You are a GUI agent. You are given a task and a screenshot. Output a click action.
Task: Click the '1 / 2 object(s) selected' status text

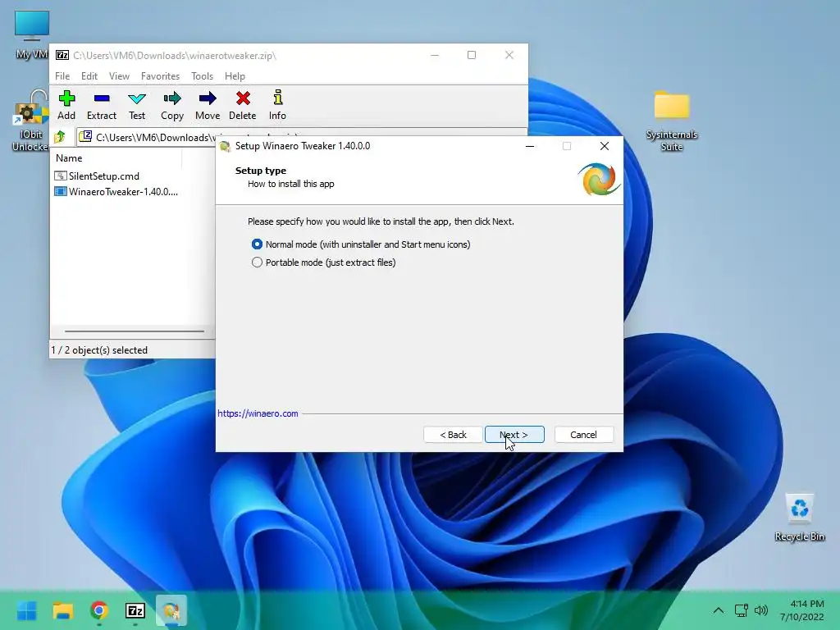pyautogui.click(x=99, y=349)
